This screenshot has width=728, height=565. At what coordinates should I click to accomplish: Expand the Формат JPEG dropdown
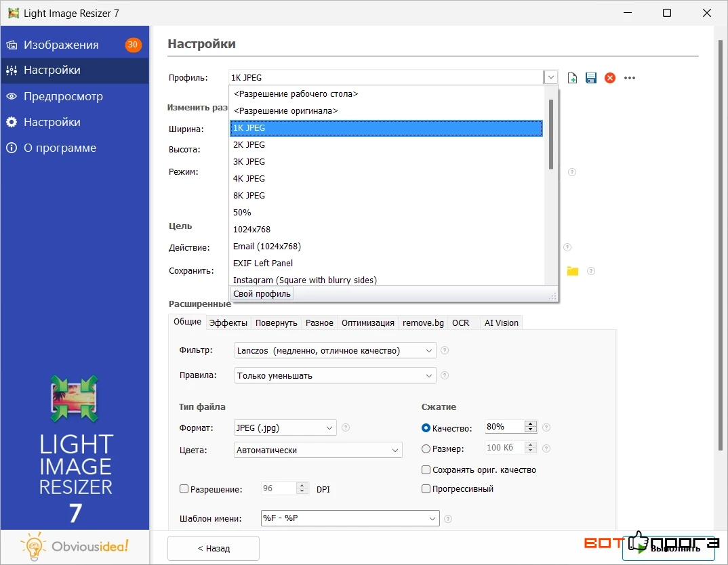285,427
